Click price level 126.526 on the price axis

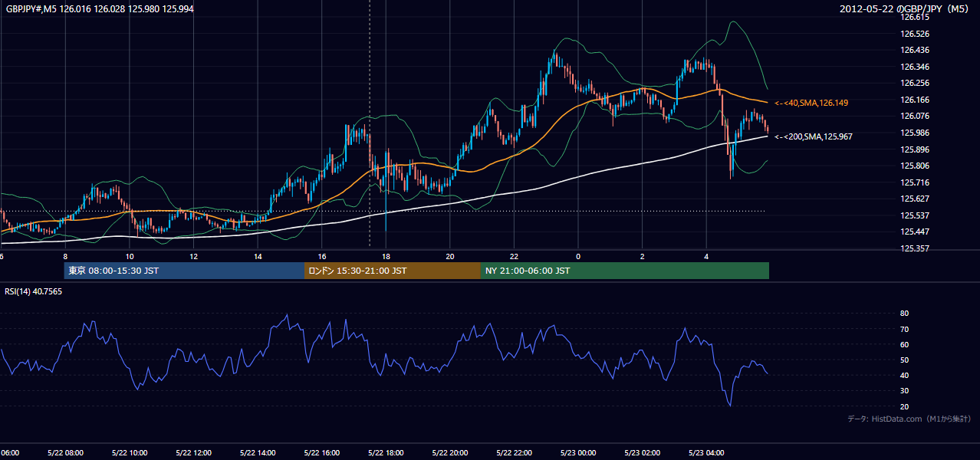[914, 34]
